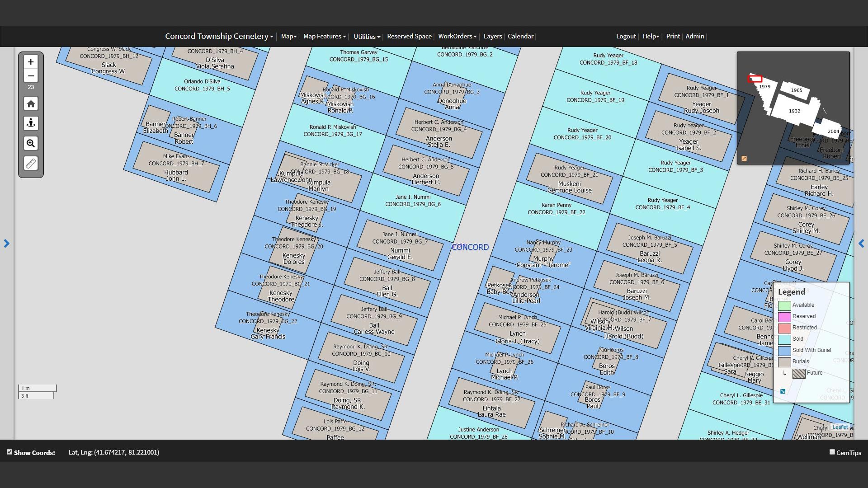The image size is (868, 488).
Task: Click the Leaflet attribution link
Action: click(x=840, y=427)
